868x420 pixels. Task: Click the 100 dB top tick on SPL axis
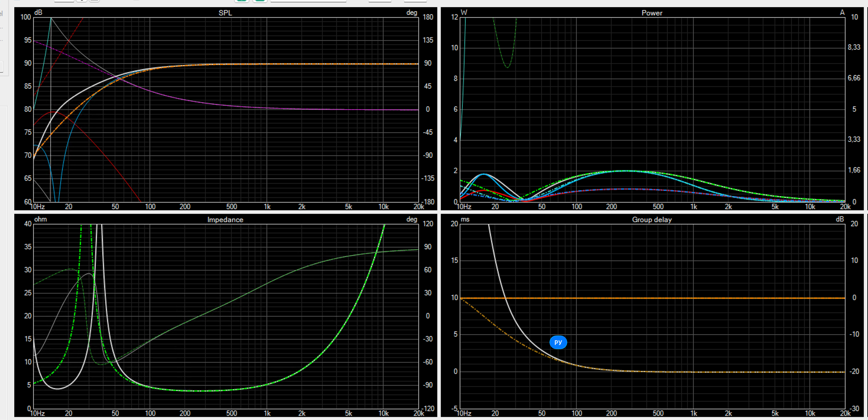pos(26,17)
